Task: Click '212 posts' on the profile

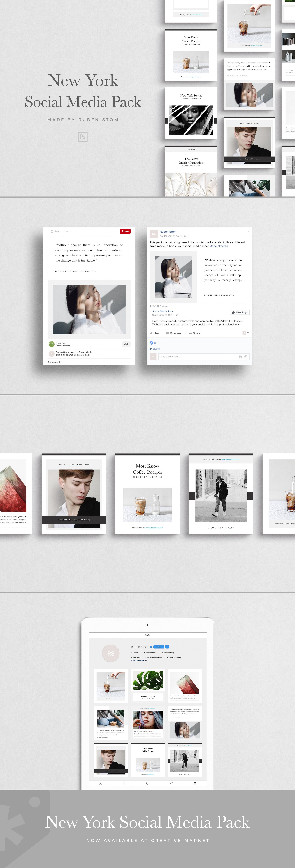Action: [x=134, y=653]
